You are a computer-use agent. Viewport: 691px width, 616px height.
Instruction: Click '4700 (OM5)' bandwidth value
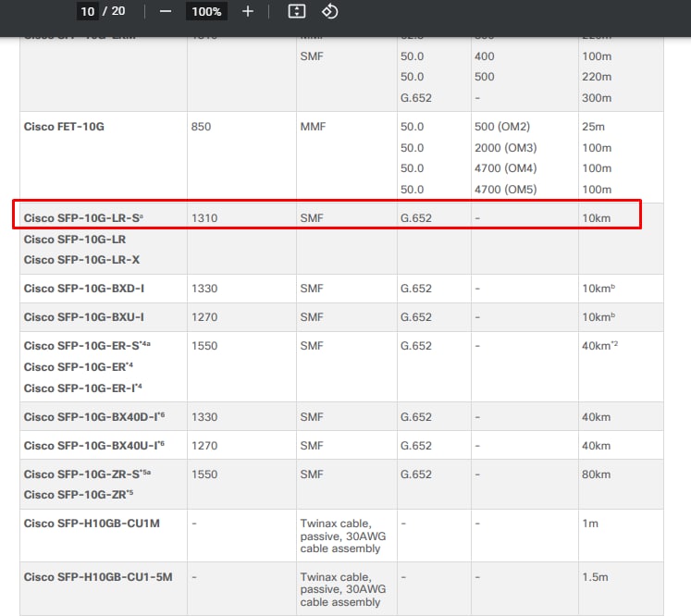(x=505, y=190)
